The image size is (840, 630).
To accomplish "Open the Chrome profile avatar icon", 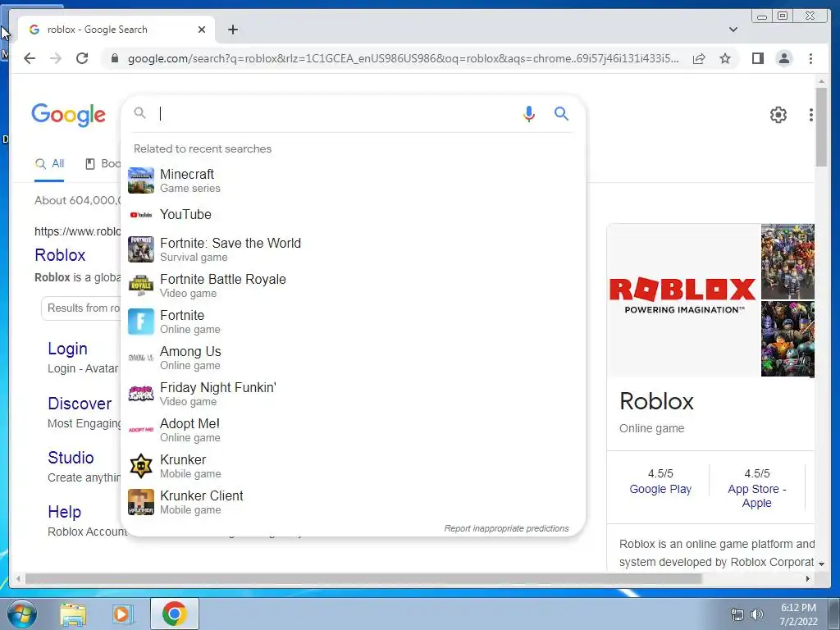I will point(783,58).
